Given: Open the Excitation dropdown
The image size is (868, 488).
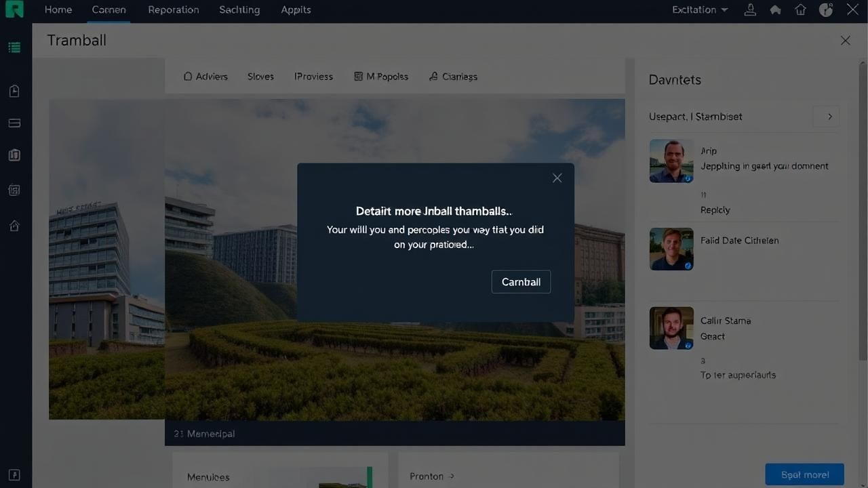Looking at the screenshot, I should 700,10.
